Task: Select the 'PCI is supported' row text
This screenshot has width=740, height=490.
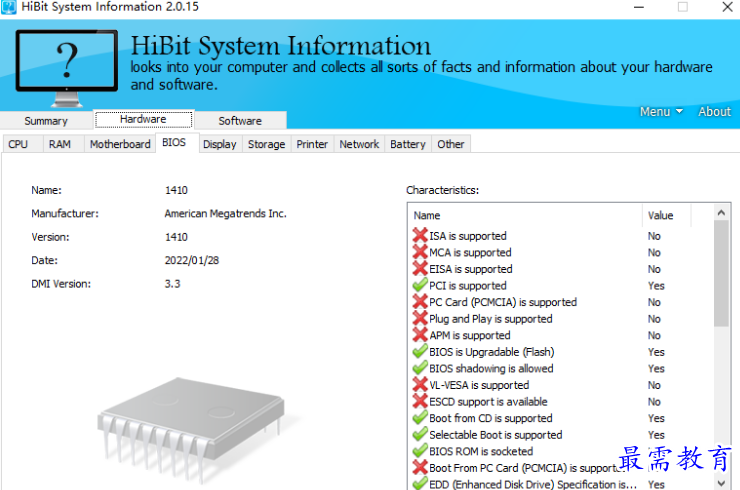Action: point(468,286)
